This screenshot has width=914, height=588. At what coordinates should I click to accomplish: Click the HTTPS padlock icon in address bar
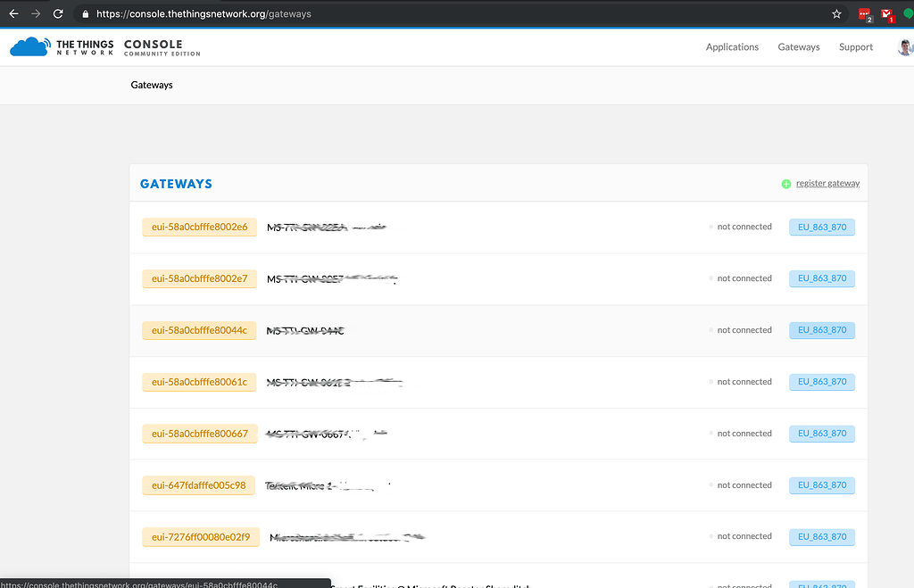[85, 13]
